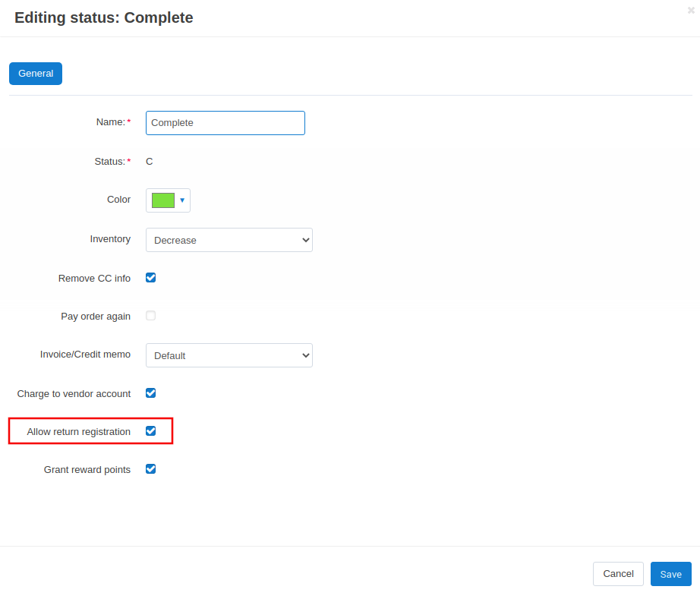Expand the Color picker arrow
The height and width of the screenshot is (599, 700).
(x=182, y=200)
